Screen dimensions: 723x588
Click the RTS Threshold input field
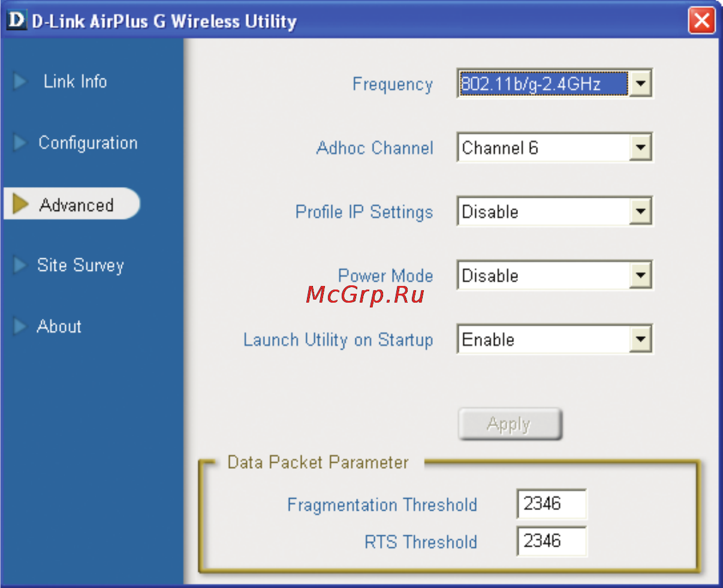click(x=552, y=541)
